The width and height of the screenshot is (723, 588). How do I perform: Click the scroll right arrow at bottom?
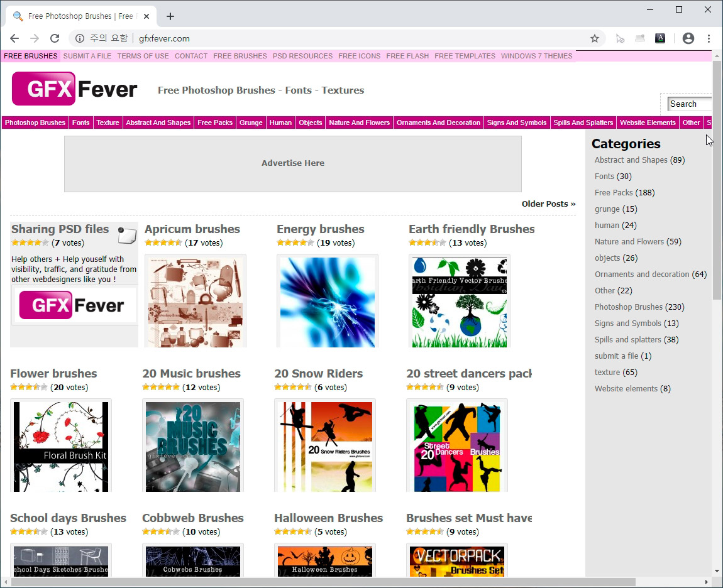707,582
